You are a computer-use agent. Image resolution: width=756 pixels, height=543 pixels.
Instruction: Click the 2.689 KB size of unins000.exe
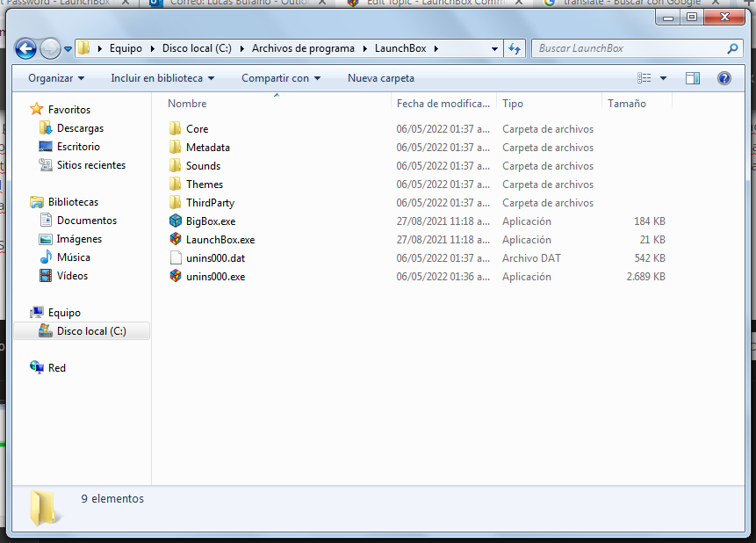[x=645, y=277]
